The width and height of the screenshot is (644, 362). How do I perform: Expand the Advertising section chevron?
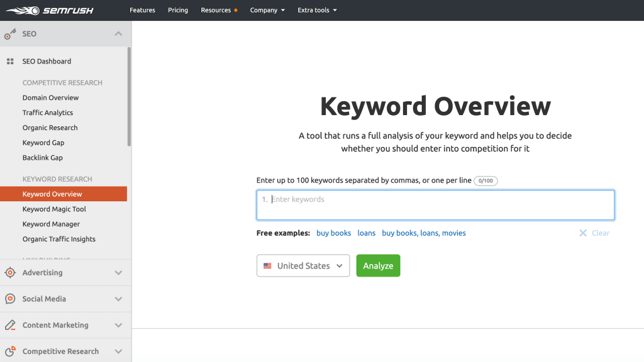(x=118, y=273)
